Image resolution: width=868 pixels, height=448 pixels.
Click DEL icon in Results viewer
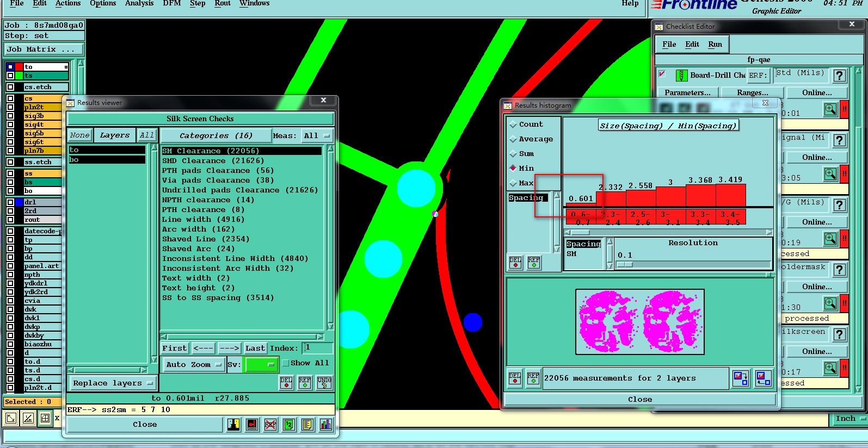coord(286,383)
